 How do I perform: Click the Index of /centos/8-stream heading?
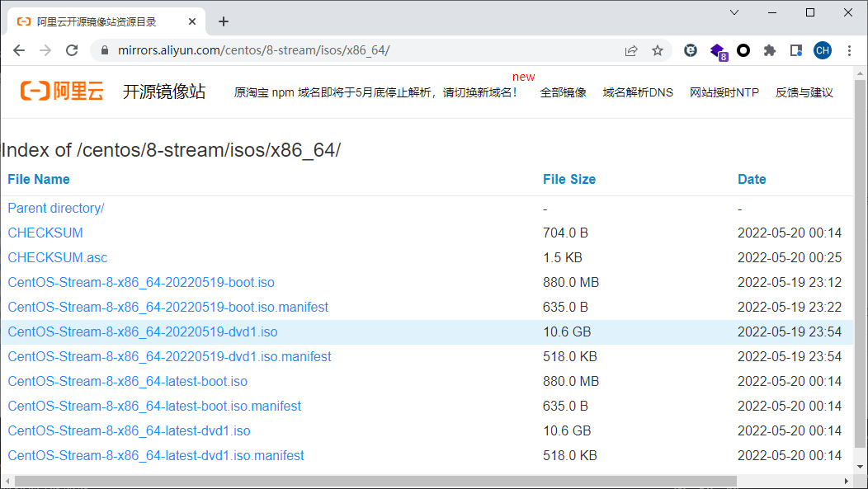(x=171, y=150)
